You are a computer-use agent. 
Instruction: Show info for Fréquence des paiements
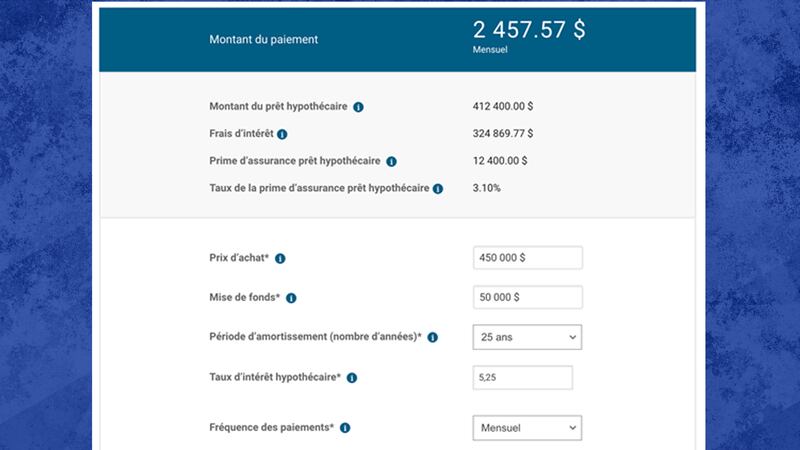[x=344, y=428]
